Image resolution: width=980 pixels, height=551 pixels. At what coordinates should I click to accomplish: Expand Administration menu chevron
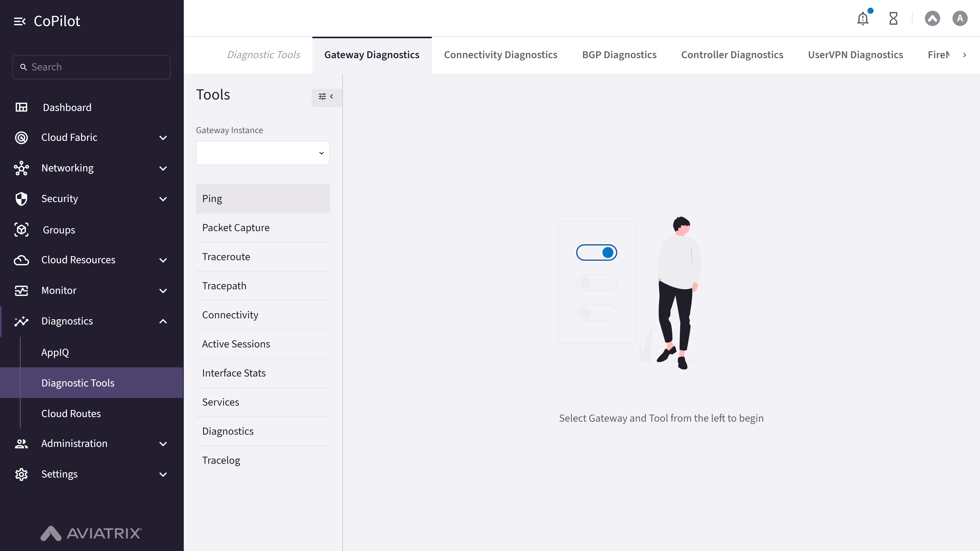click(x=163, y=444)
